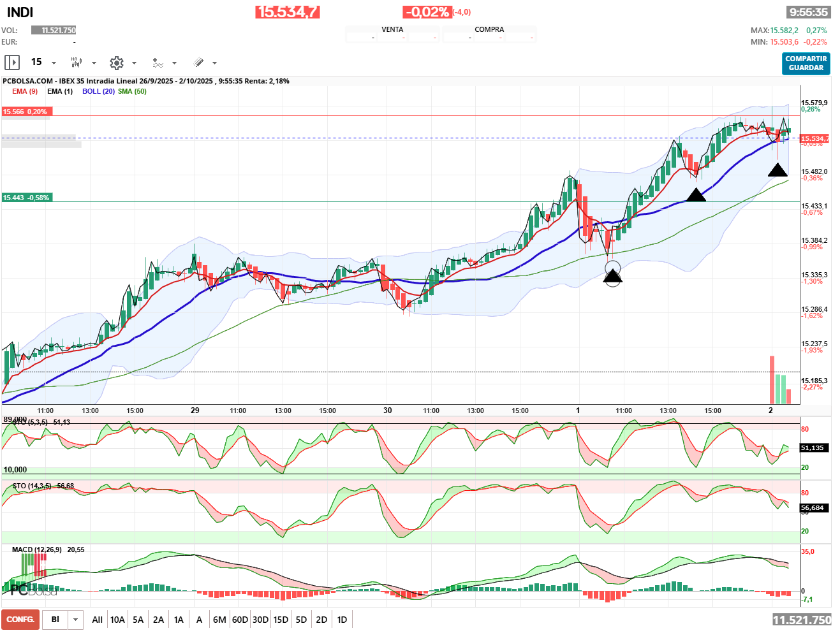The height and width of the screenshot is (633, 840).
Task: Open dropdown arrow beside the BI selector
Action: tap(76, 620)
